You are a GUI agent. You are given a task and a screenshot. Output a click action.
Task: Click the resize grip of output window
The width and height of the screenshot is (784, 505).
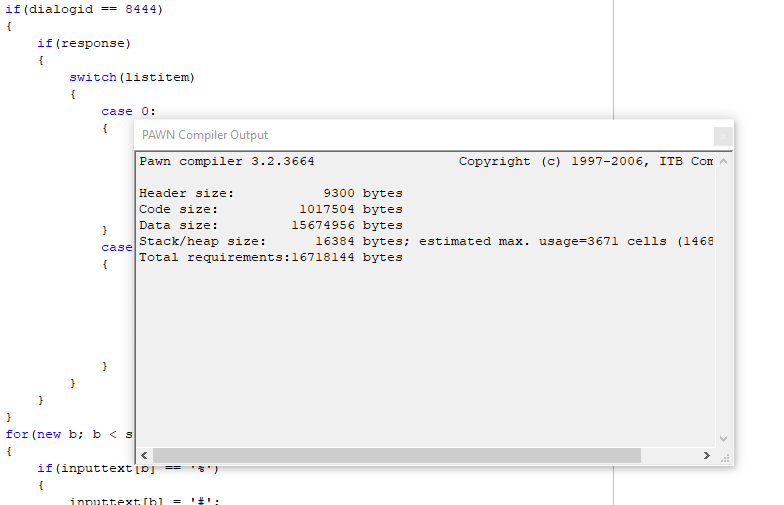(725, 458)
